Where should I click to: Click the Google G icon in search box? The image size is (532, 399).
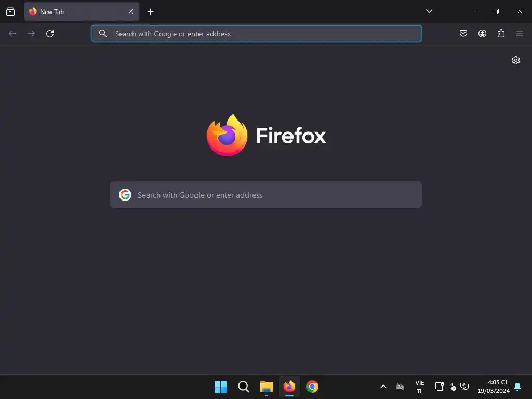(125, 195)
